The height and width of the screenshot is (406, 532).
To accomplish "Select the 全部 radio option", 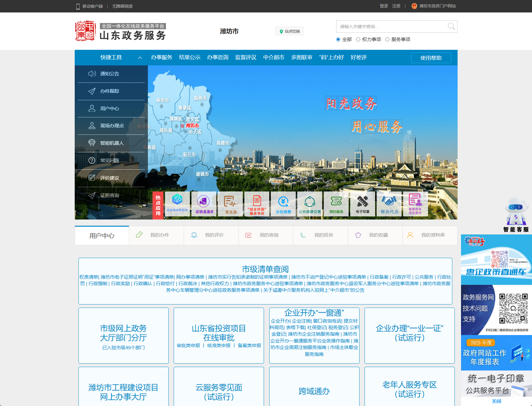I will click(x=338, y=39).
